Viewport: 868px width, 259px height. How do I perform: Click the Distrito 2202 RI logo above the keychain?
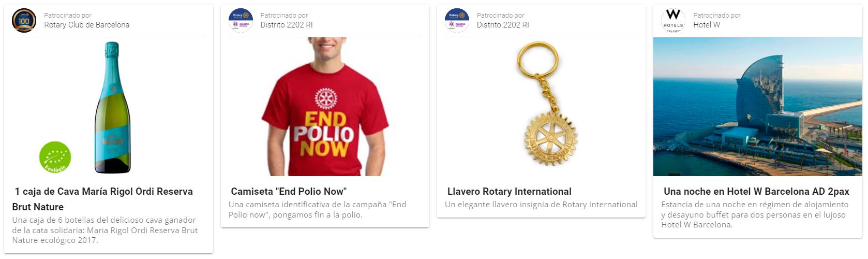point(457,21)
